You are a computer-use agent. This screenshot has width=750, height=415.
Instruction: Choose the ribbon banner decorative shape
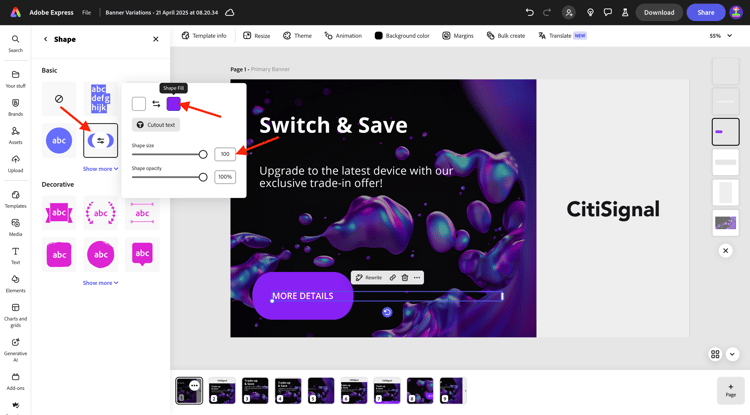(x=59, y=213)
